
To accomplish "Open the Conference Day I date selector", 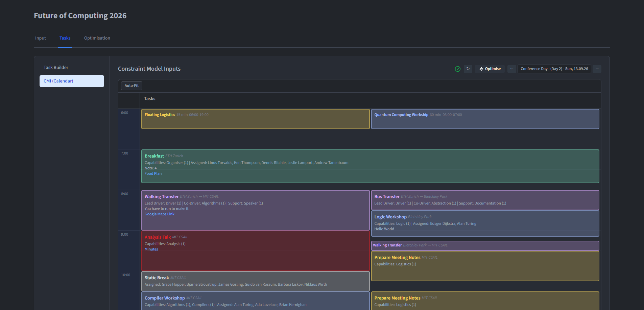I will 554,69.
